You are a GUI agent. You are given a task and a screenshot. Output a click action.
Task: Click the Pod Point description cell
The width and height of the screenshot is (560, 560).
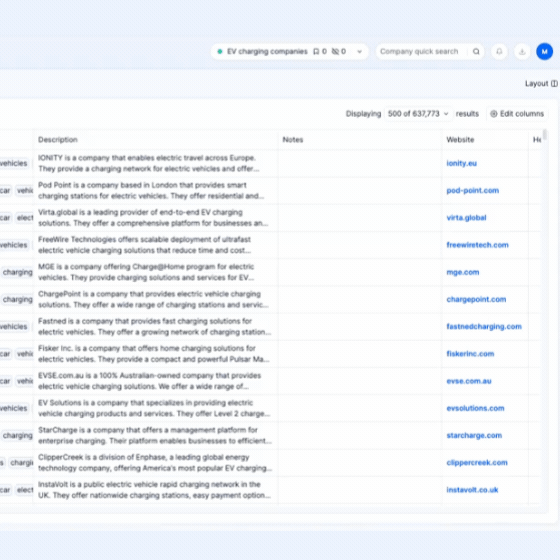(x=155, y=190)
